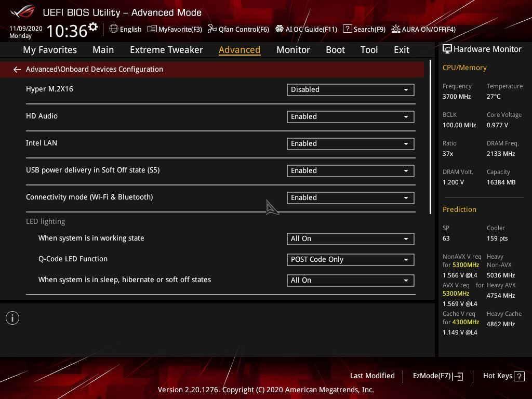Screen dimensions: 532x399
Task: Click AI OC Guide(F11) label
Action: [x=311, y=30]
